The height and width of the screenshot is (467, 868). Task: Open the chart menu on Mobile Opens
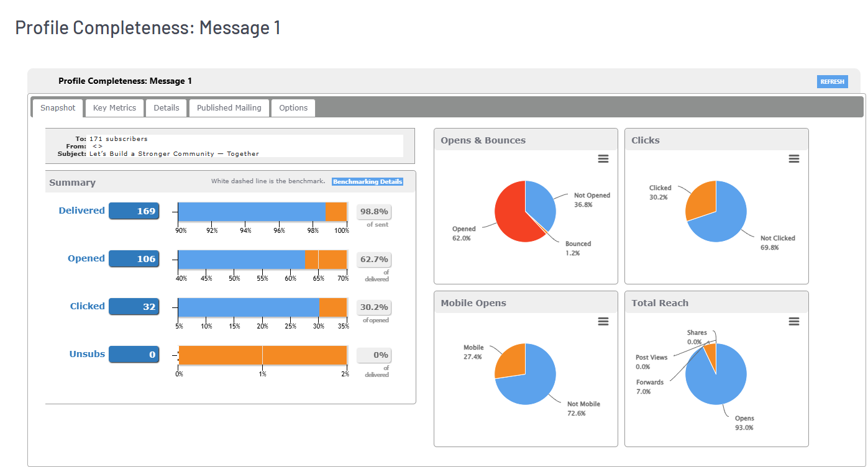[603, 321]
